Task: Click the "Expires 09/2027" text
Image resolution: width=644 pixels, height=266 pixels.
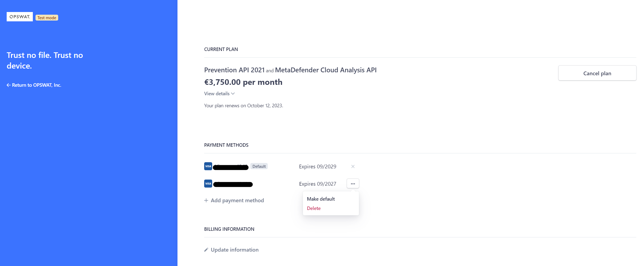Action: pos(318,184)
